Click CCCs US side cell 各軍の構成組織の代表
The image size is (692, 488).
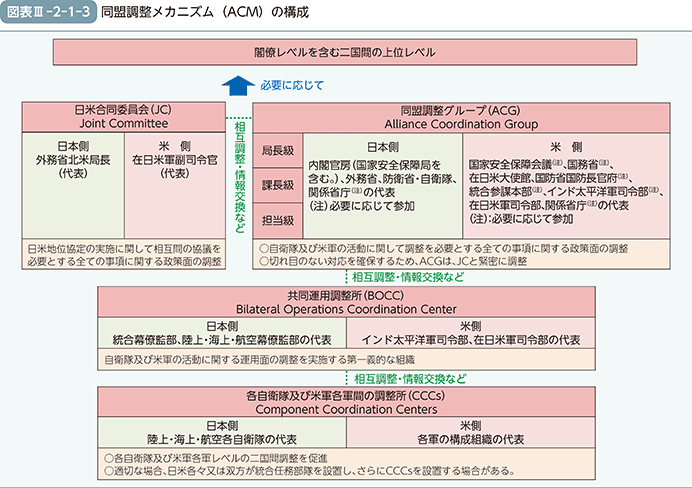coord(471,432)
